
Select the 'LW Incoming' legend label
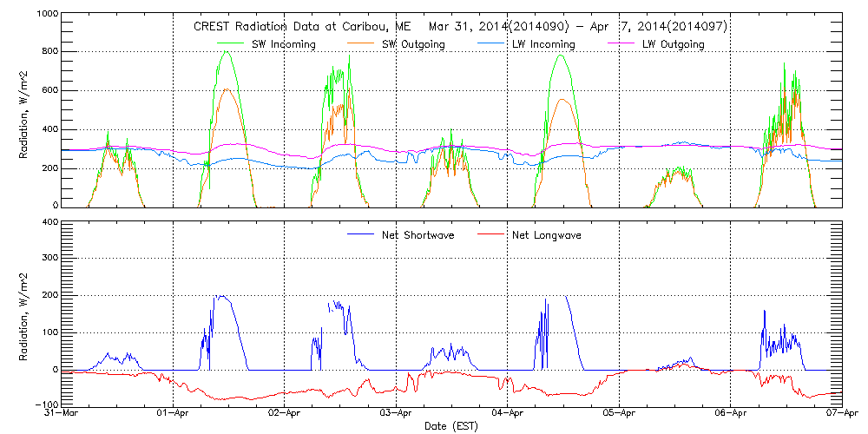543,45
